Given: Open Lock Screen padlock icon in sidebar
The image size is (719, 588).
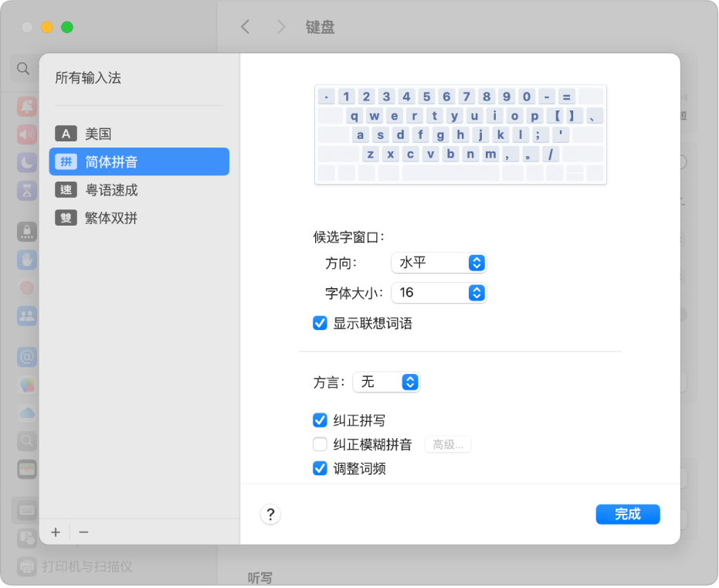Looking at the screenshot, I should (x=27, y=232).
